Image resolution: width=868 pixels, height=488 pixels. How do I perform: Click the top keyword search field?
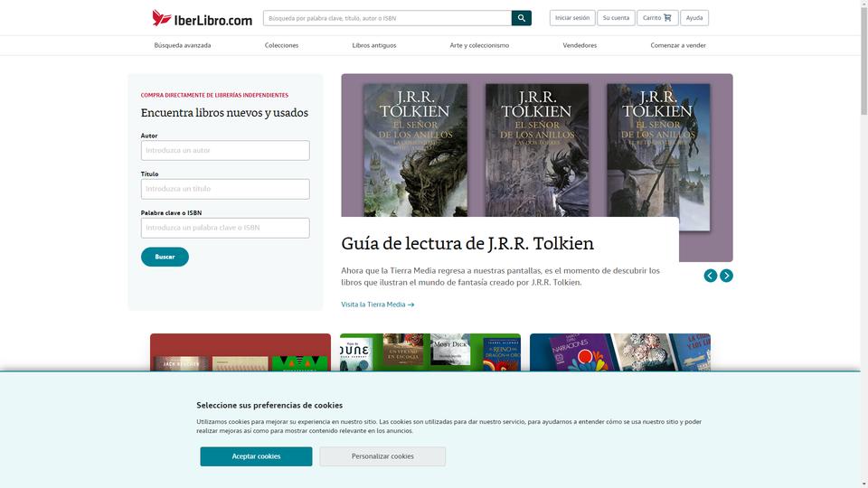click(388, 18)
